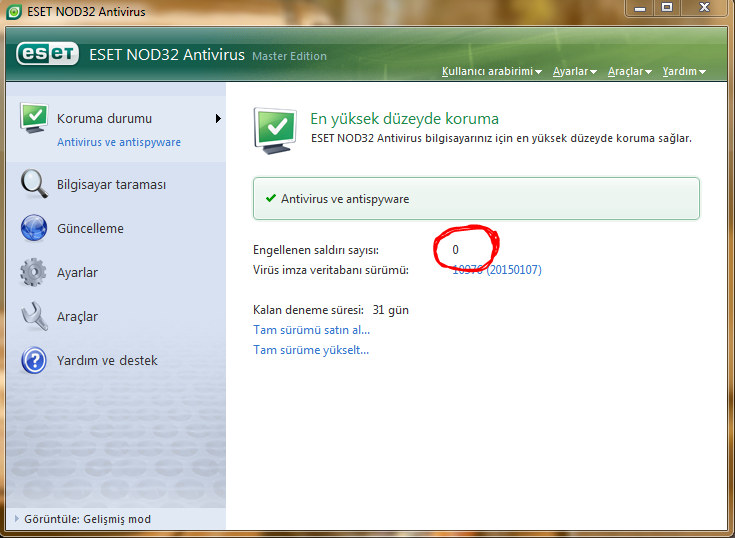Close the ESET NOD32 Antivirus window
735x538 pixels.
(705, 8)
